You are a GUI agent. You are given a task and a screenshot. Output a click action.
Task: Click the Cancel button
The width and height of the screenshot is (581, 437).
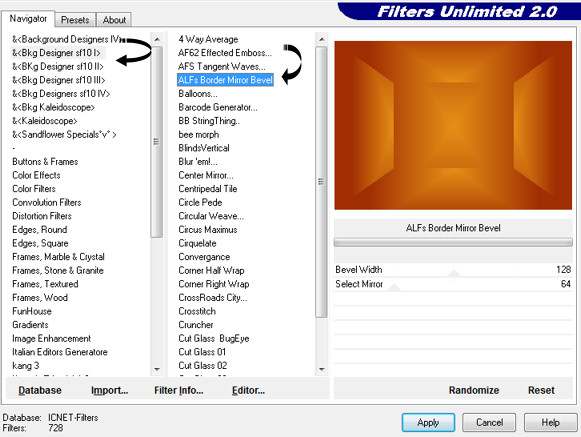point(489,423)
